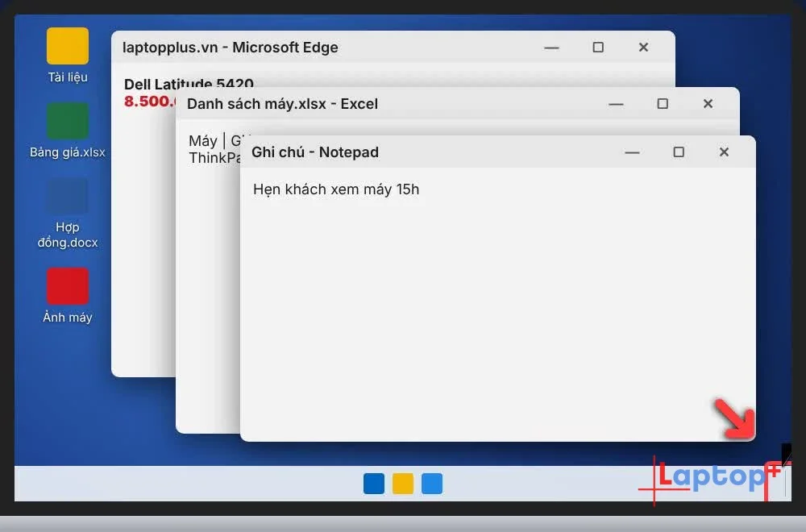Click the 'Ghi chú - Notepad' window title
806x532 pixels.
315,152
